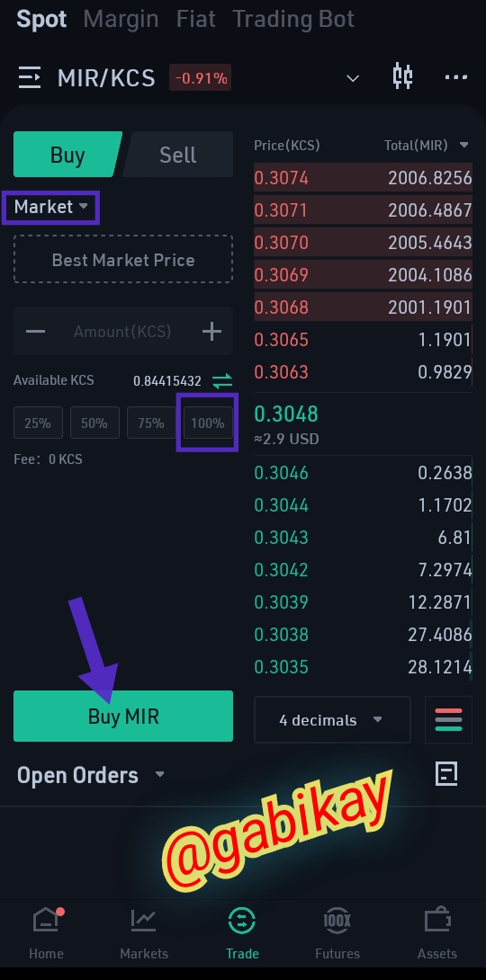Viewport: 486px width, 980px height.
Task: Tap the Buy MIR button
Action: [x=123, y=717]
